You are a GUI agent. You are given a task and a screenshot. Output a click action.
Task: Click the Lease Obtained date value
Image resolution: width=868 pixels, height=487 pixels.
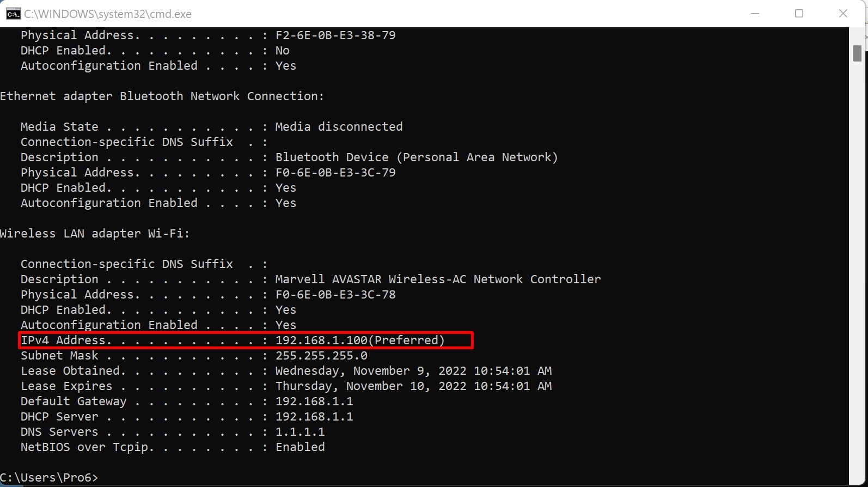413,371
